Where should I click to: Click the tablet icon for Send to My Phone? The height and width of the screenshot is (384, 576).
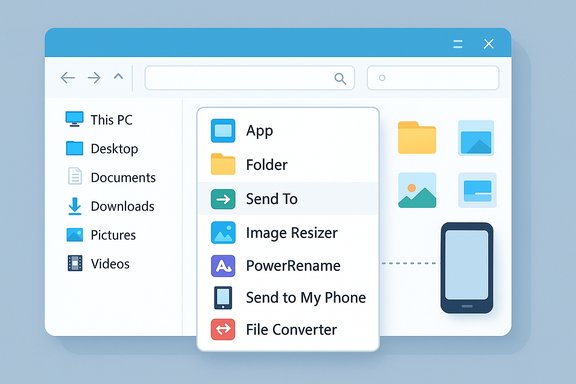tap(223, 298)
